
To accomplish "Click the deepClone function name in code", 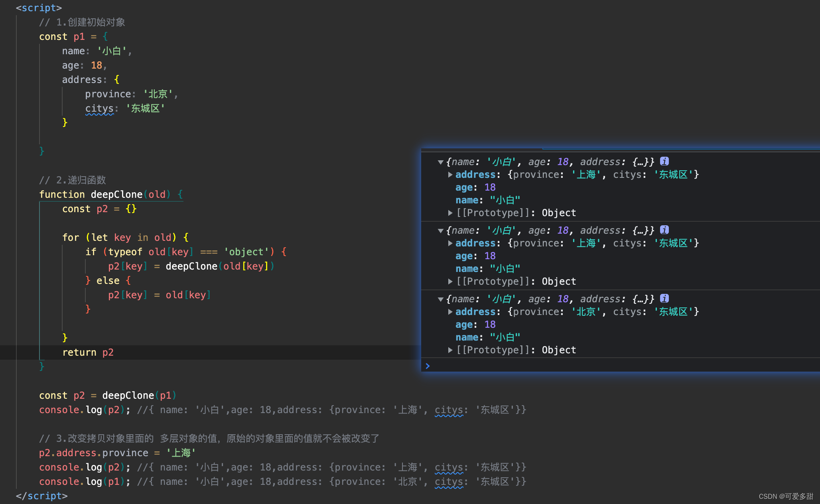I will (x=116, y=194).
